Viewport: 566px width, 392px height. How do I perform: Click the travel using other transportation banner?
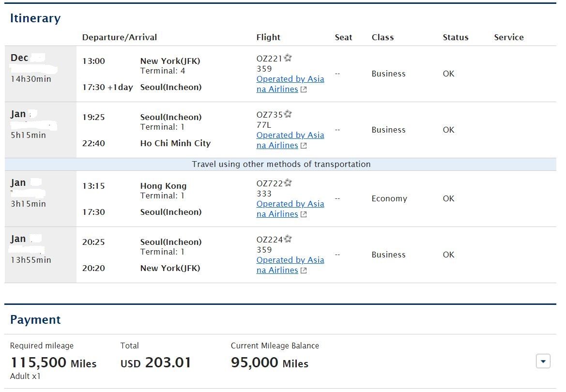(x=280, y=164)
